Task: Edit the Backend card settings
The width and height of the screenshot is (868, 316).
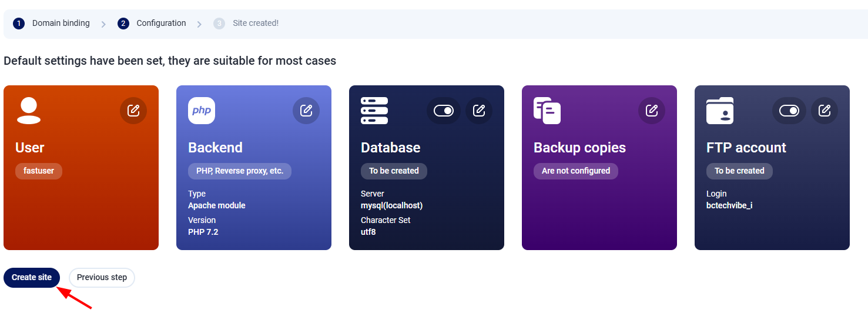Action: pos(306,111)
